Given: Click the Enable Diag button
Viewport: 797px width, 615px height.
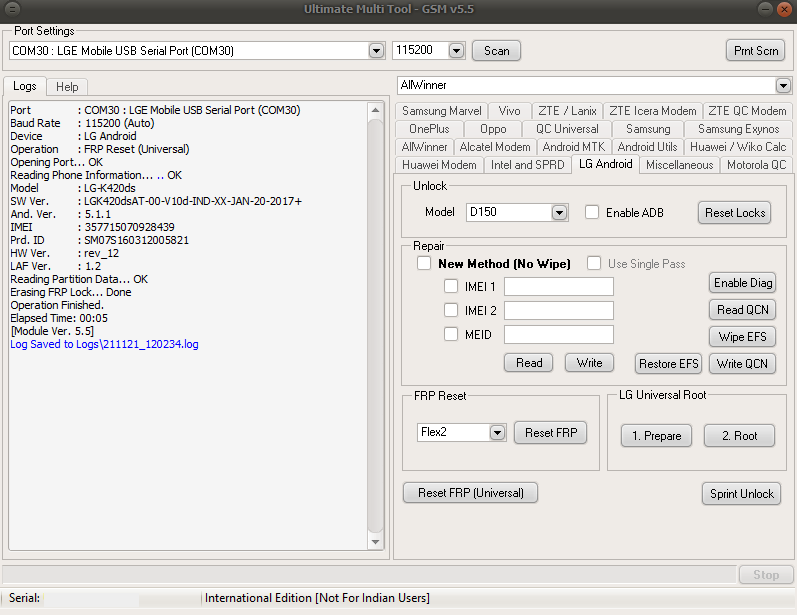Looking at the screenshot, I should [743, 283].
